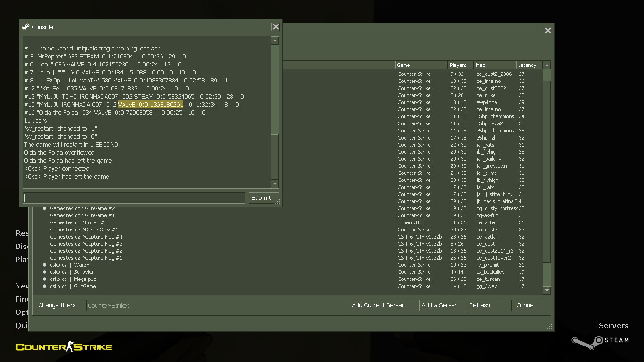
Task: Select the server row with map de_dust2_2006
Action: coord(413,74)
